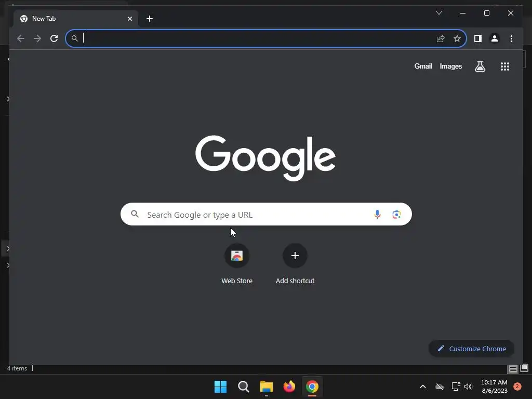The width and height of the screenshot is (532, 399).
Task: Reload the page with refresh icon
Action: tap(54, 38)
